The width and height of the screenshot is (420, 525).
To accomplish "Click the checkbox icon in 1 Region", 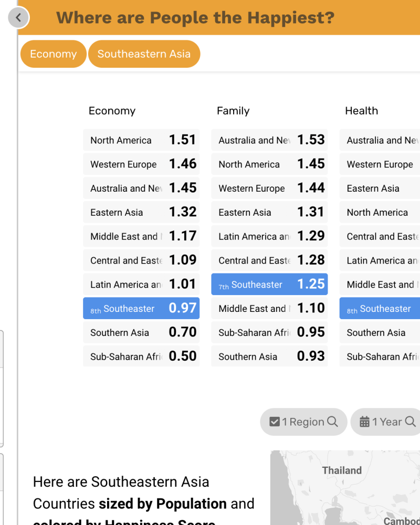I will point(274,422).
